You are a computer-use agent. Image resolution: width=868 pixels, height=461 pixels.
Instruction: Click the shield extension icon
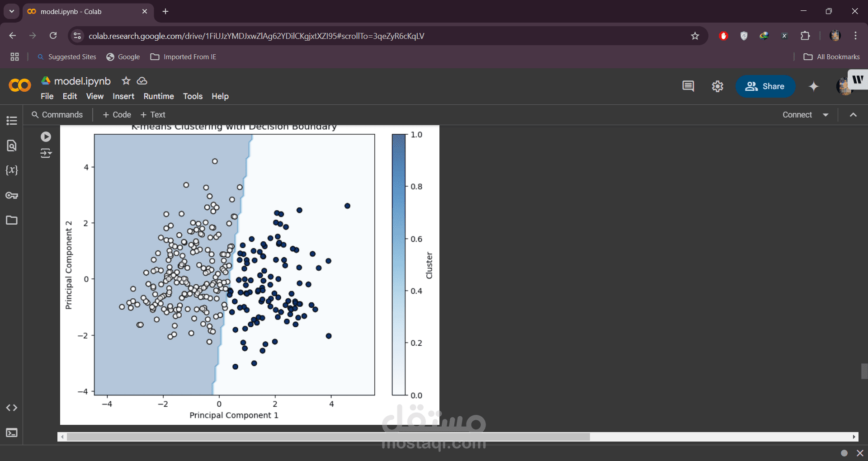(744, 36)
